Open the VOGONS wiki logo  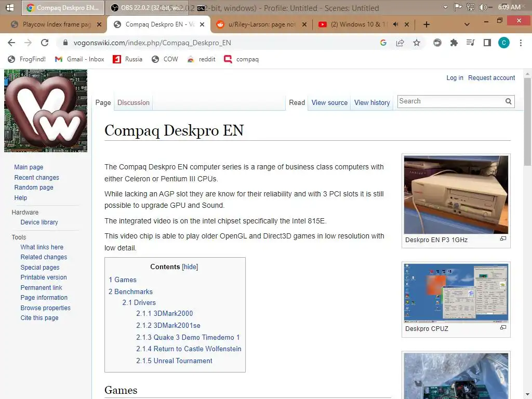point(46,111)
